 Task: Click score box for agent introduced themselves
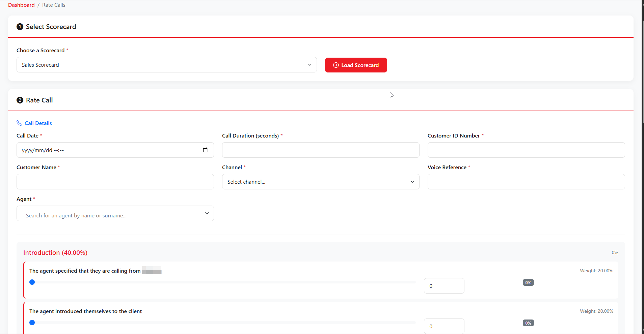(x=444, y=326)
